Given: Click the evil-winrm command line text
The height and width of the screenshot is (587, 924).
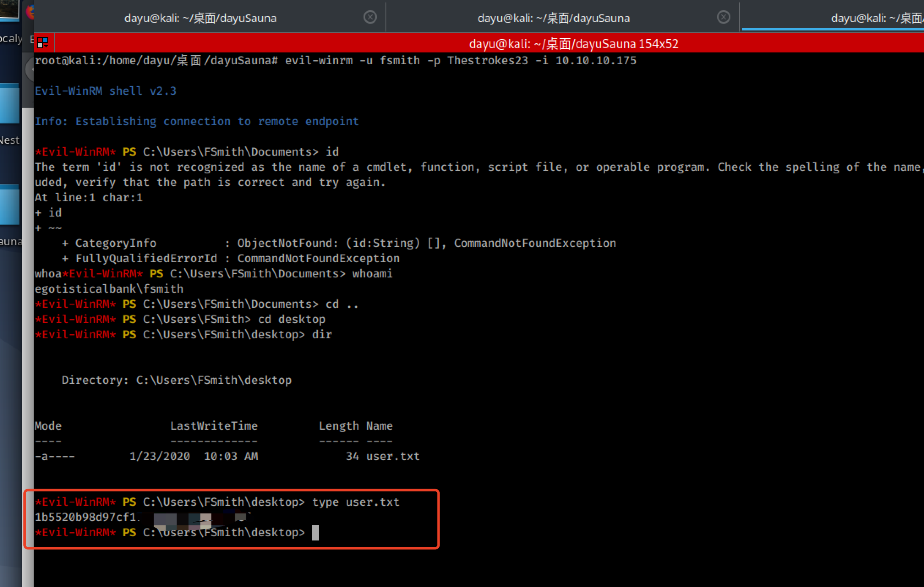Looking at the screenshot, I should [460, 60].
